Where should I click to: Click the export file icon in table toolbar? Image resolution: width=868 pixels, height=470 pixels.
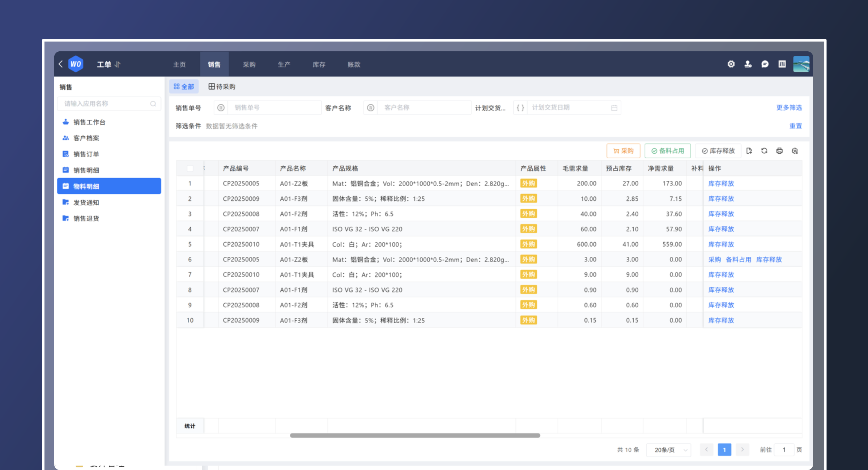pos(749,151)
